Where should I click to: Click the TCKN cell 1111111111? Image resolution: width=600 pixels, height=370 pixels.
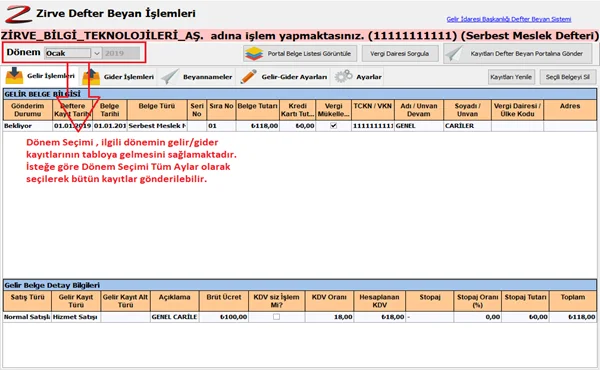click(373, 126)
